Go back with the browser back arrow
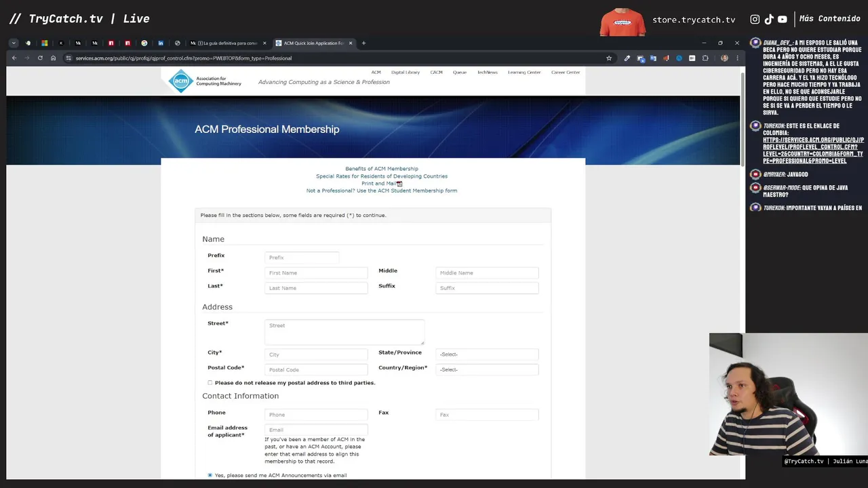This screenshot has width=868, height=488. point(14,58)
